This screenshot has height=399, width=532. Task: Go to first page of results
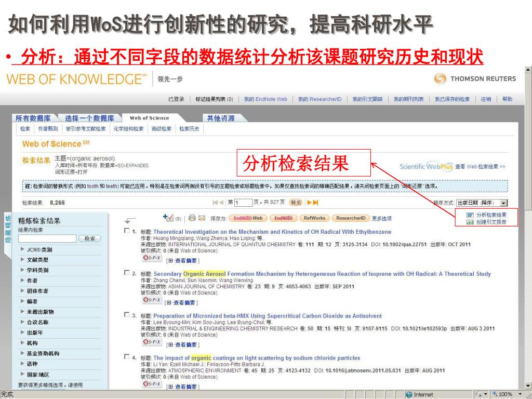[x=215, y=203]
